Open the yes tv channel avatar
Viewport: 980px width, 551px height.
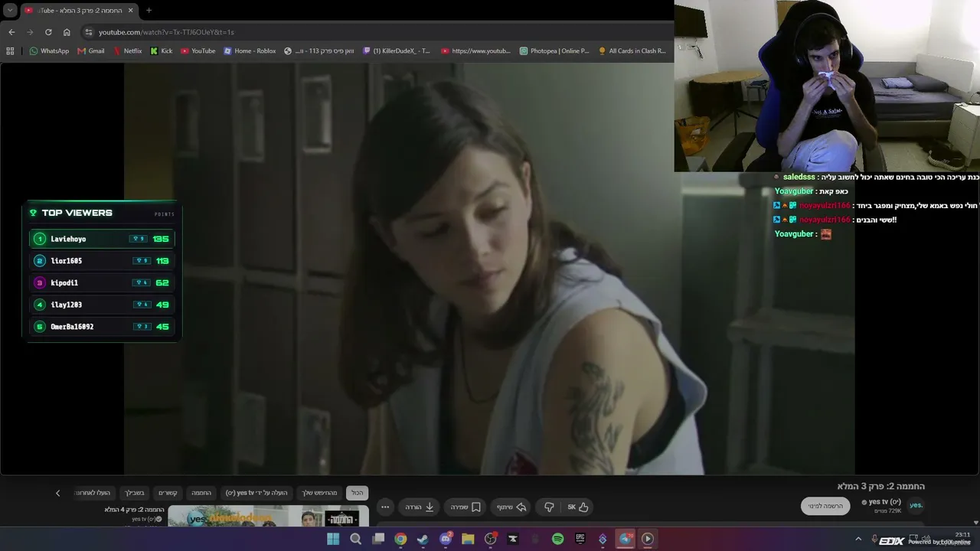[x=916, y=505]
